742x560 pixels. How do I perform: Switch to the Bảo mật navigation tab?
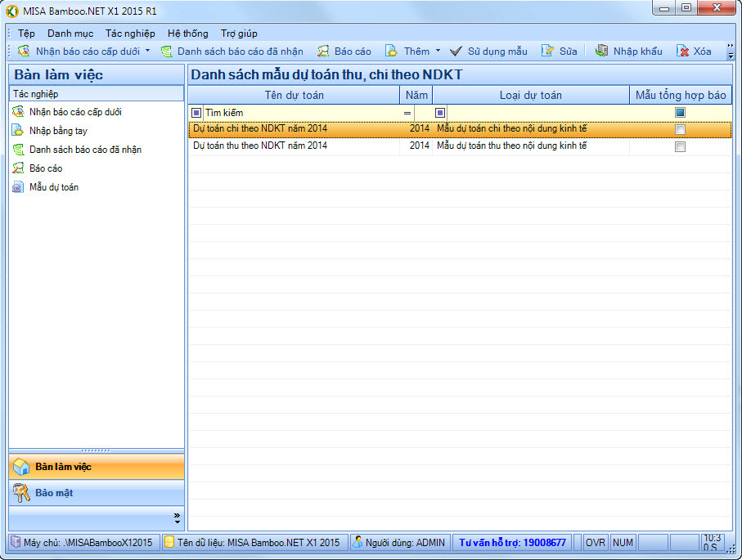97,493
